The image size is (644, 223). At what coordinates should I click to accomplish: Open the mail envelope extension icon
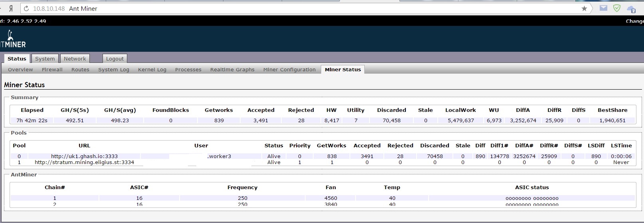click(x=603, y=8)
